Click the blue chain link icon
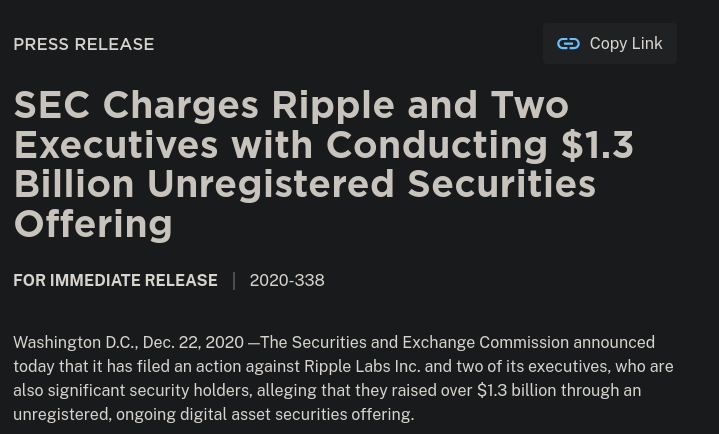719x434 pixels. pos(568,44)
